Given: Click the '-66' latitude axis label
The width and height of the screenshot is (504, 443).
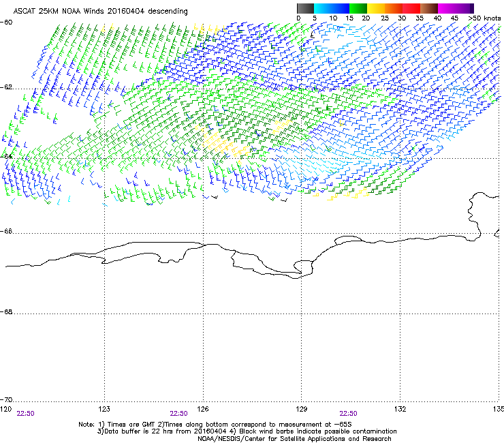Looking at the screenshot, I should tap(6, 231).
